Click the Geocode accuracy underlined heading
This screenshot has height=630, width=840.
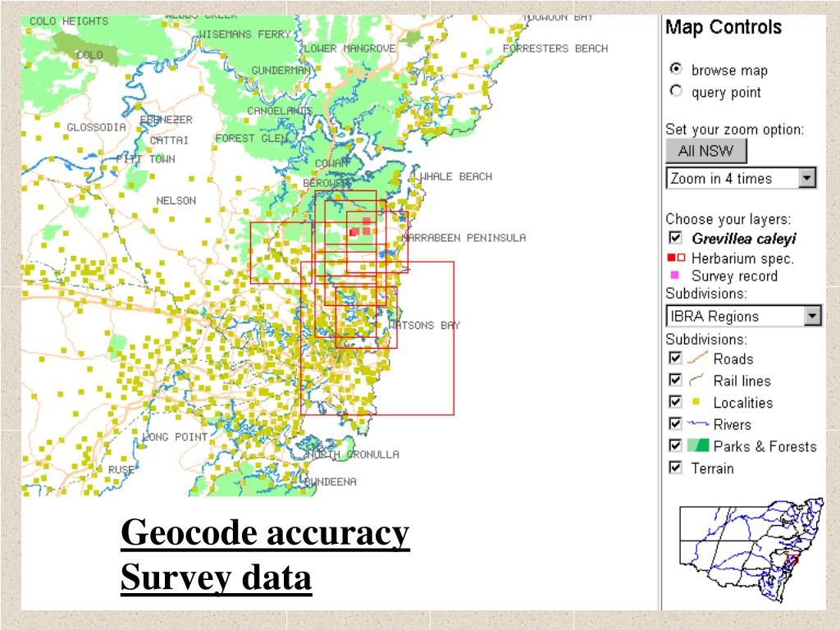point(265,534)
